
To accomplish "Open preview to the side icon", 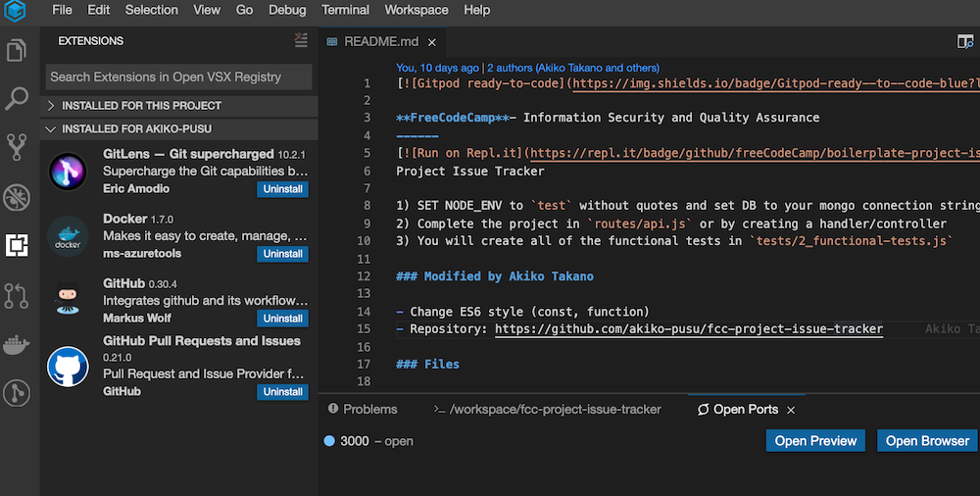I will pyautogui.click(x=965, y=42).
